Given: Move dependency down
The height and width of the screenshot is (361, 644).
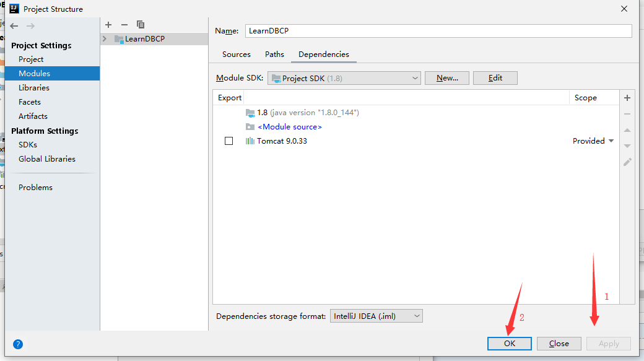Looking at the screenshot, I should pos(627,146).
